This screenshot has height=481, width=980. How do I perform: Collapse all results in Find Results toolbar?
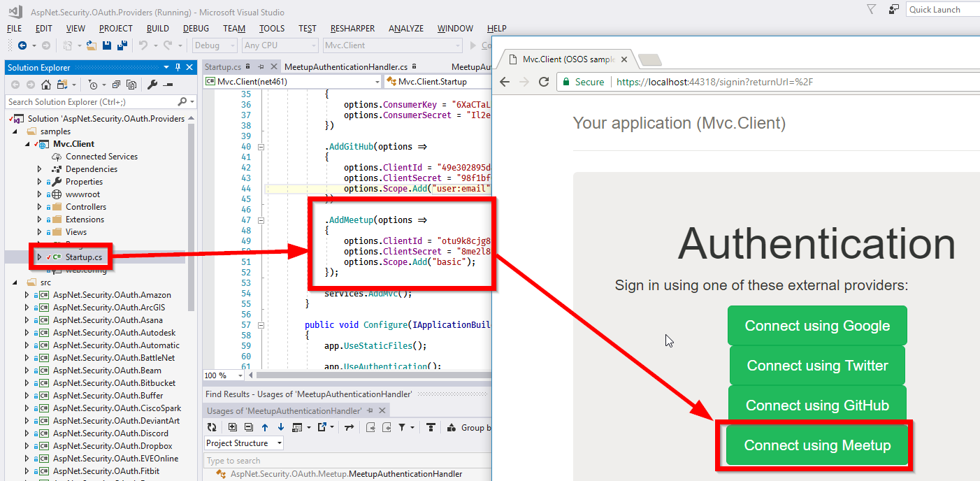(x=248, y=427)
